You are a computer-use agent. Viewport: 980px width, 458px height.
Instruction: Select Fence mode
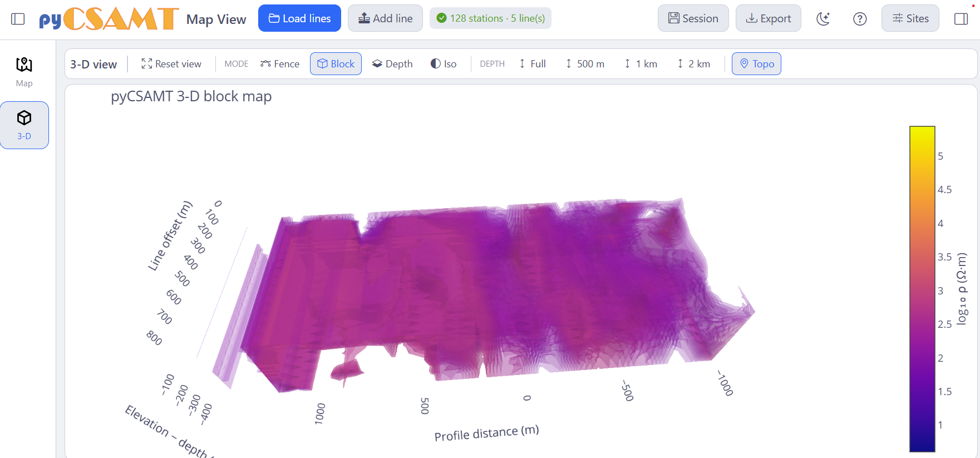pos(280,64)
